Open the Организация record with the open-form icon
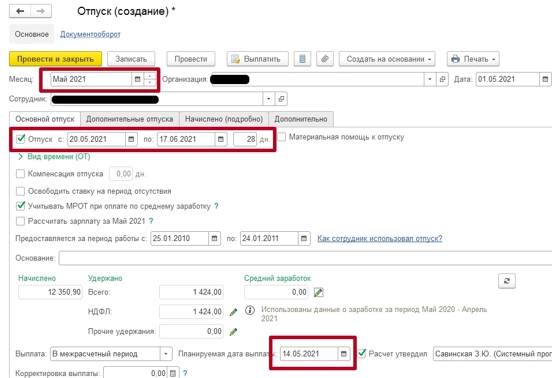The height and width of the screenshot is (378, 558). coord(442,79)
